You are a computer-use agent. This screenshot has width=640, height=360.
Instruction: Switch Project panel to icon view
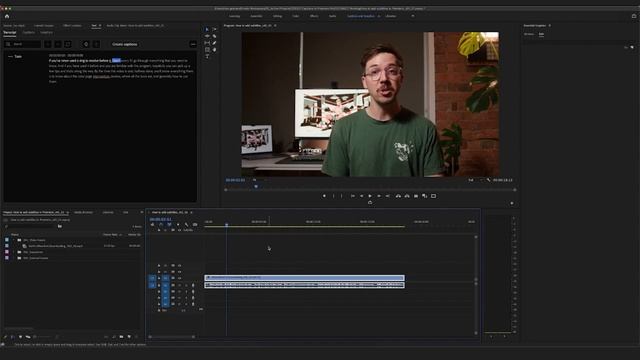click(x=20, y=337)
